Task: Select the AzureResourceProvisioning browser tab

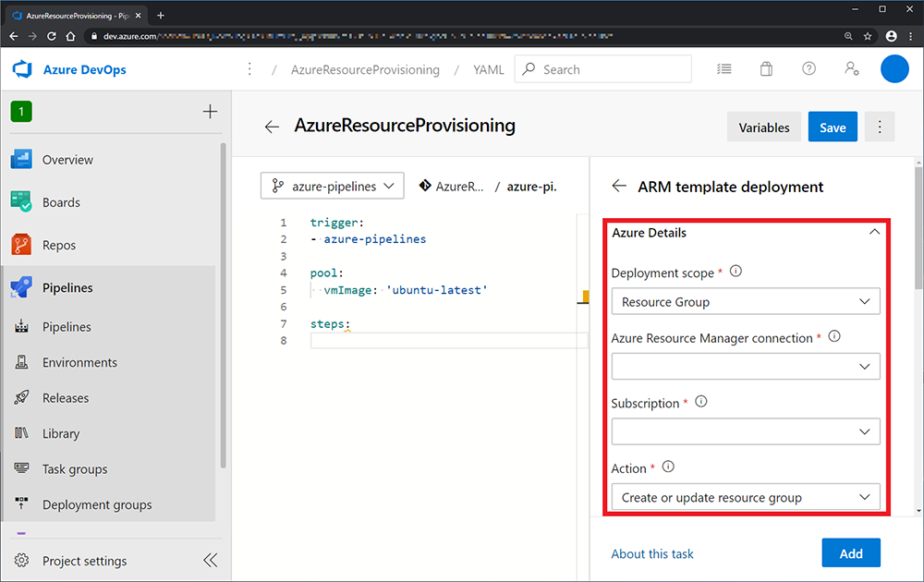Action: pos(77,16)
